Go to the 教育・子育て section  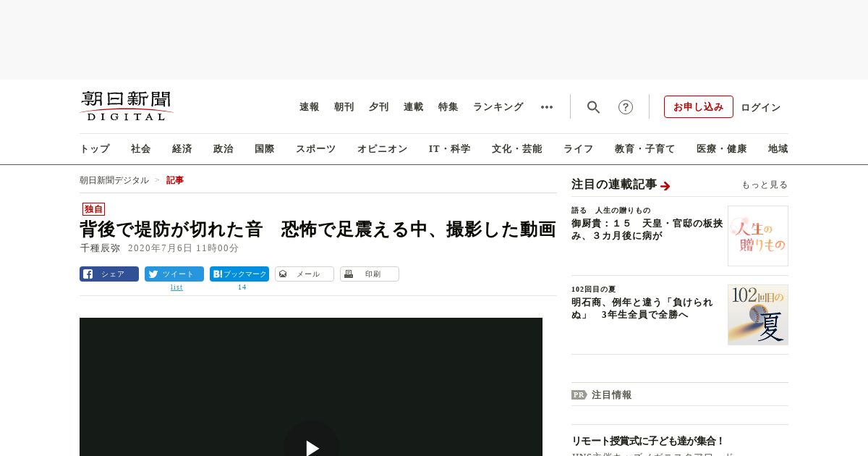pos(645,149)
